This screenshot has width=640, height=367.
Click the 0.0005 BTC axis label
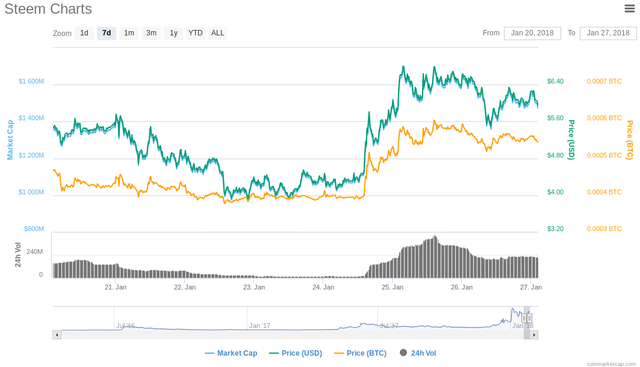(604, 156)
